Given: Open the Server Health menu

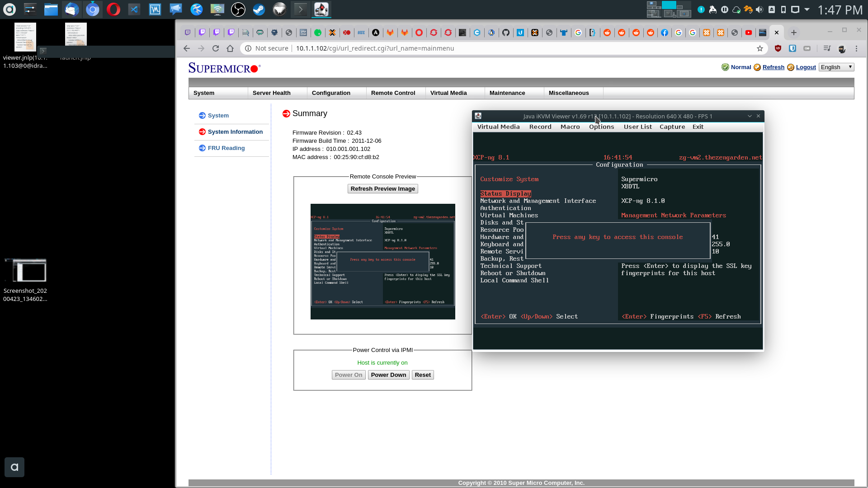Looking at the screenshot, I should 278,93.
